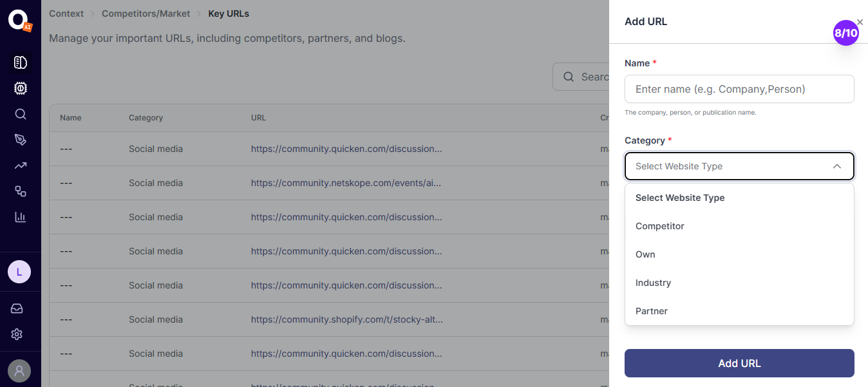Click the URL column header
This screenshot has width=868, height=387.
point(258,118)
